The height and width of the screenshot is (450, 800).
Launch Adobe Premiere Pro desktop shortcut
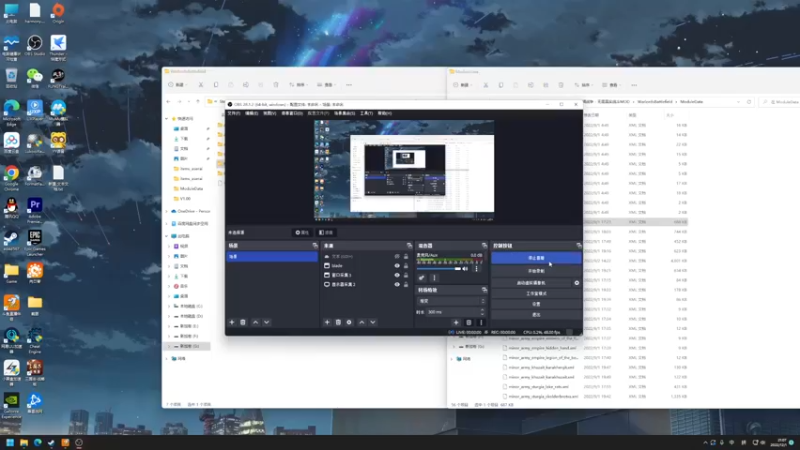pyautogui.click(x=36, y=206)
